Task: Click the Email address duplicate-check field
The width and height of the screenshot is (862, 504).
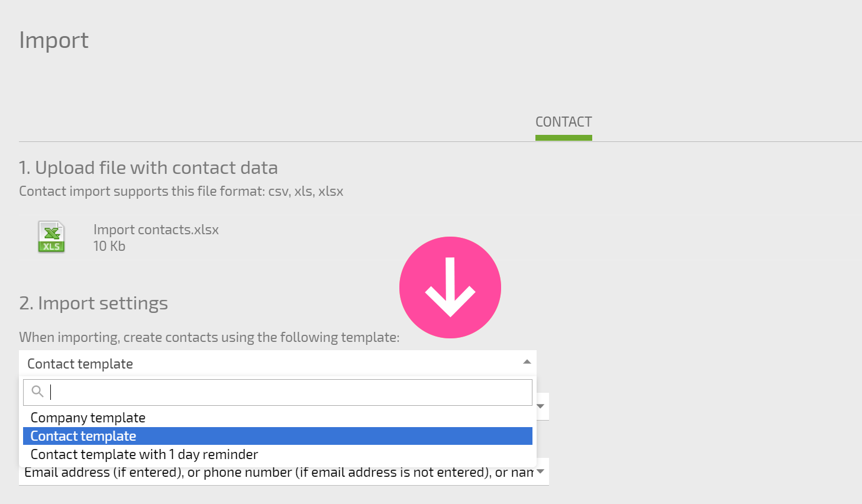Action: pos(284,472)
